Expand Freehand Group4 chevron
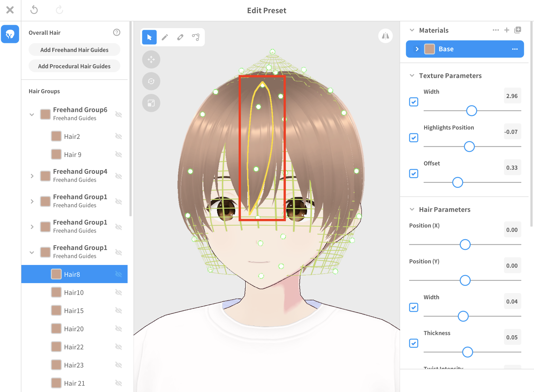 coord(32,176)
